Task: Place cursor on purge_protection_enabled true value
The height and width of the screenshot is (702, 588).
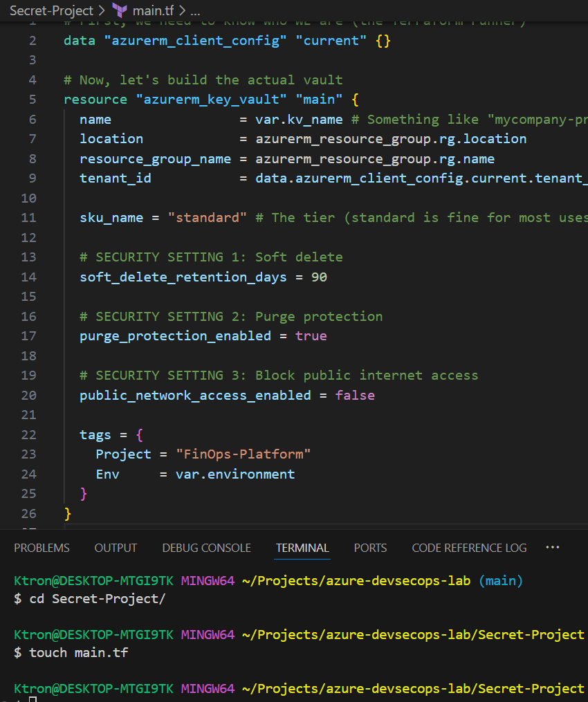Action: tap(311, 336)
